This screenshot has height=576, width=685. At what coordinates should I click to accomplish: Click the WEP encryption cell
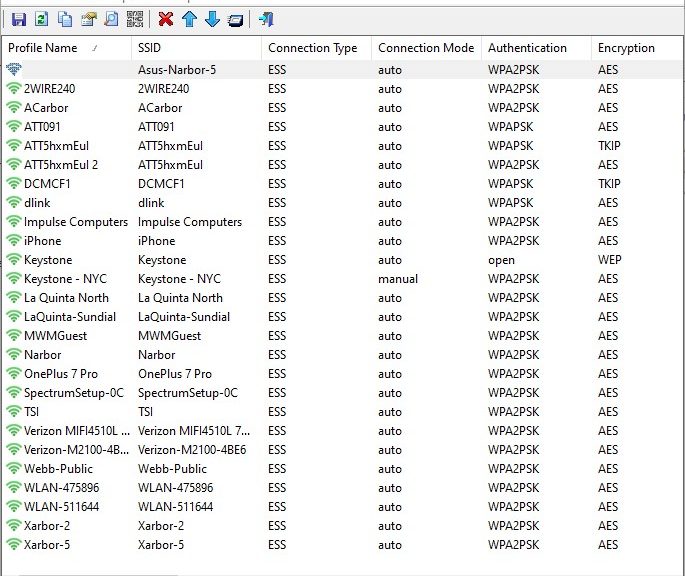tap(609, 260)
